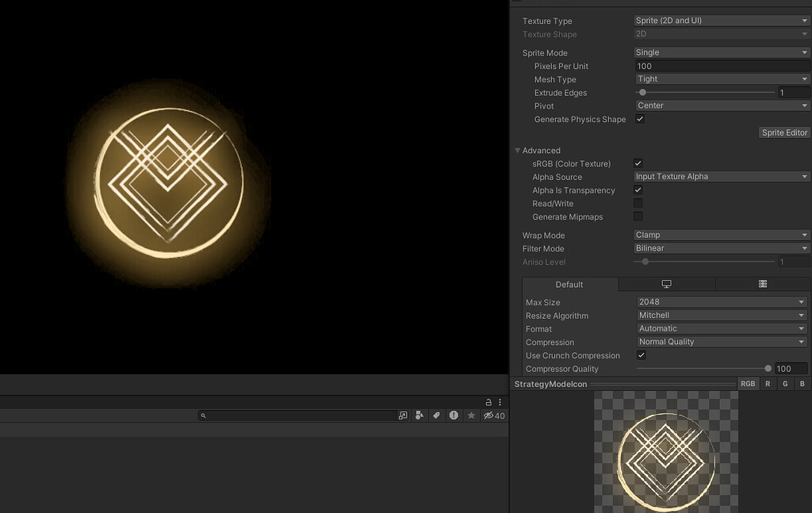Image resolution: width=812 pixels, height=513 pixels.
Task: Click the Search by Type icon
Action: coord(419,415)
